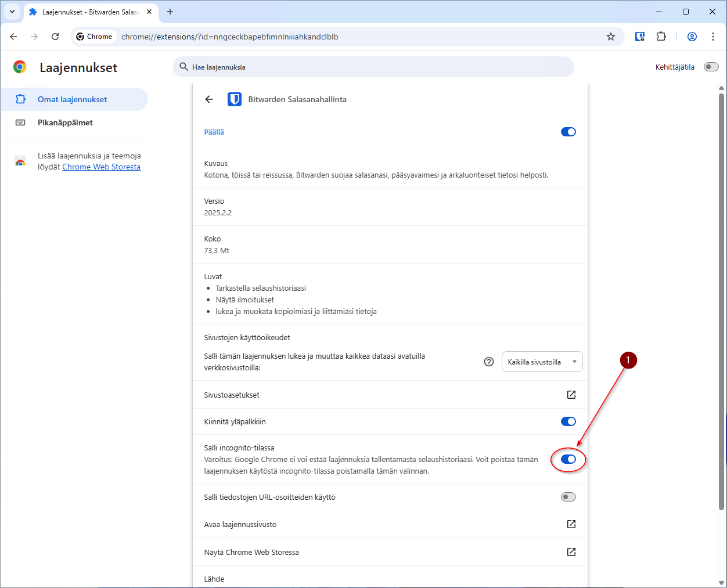The height and width of the screenshot is (588, 727).
Task: Click the Laajennukset page heading
Action: click(x=78, y=67)
